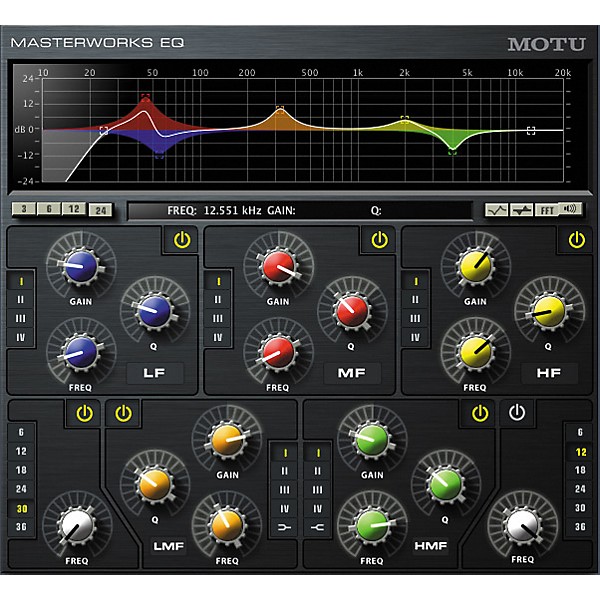600x600 pixels.
Task: Set graph range to 12 dB
Action: (74, 209)
